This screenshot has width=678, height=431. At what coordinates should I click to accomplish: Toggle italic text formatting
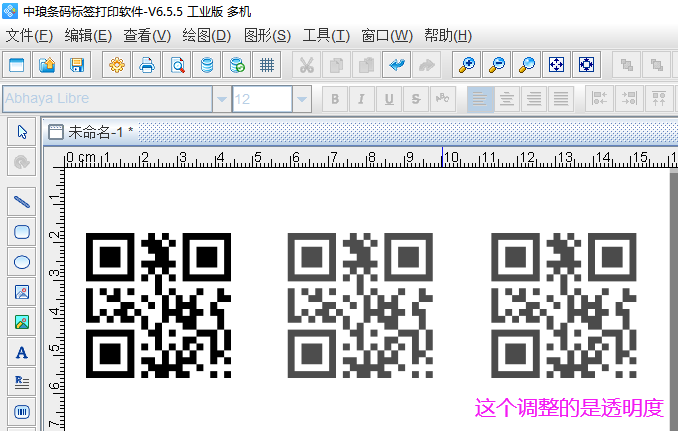[361, 99]
